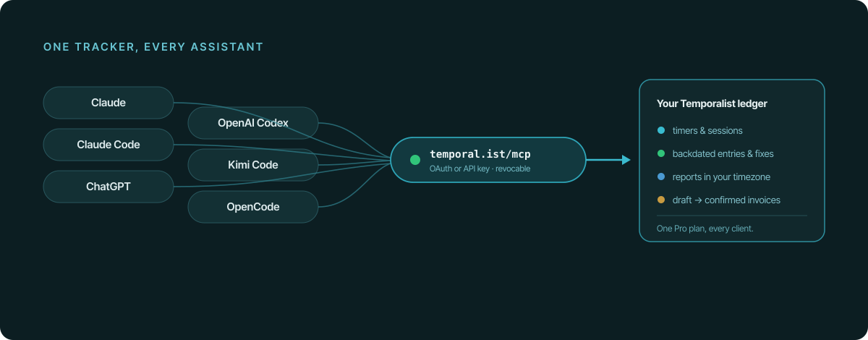Click the 'Your Temporalist ledger' title

(712, 103)
